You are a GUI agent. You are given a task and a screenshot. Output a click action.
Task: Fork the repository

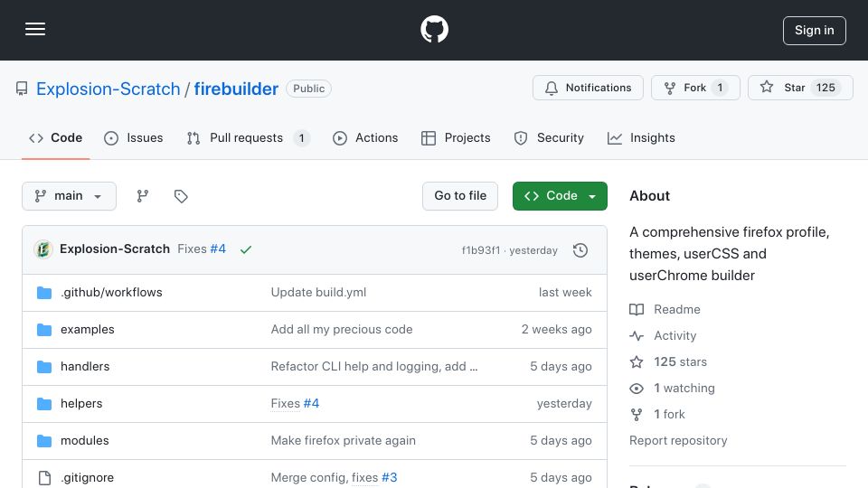tap(695, 88)
